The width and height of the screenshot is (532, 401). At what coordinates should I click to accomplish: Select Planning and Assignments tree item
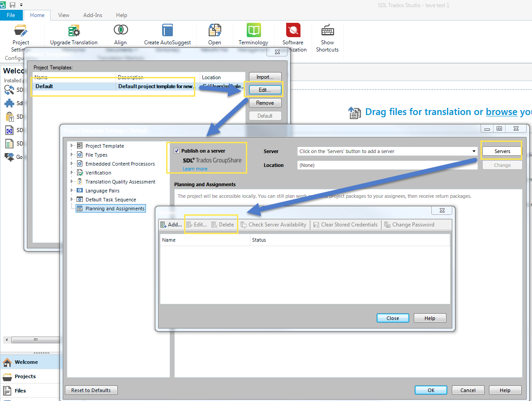click(115, 209)
